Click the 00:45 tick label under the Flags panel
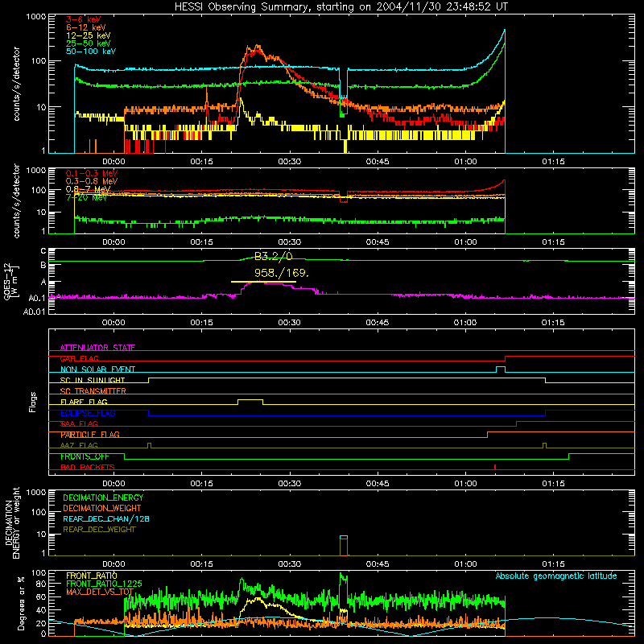644x644 pixels. click(x=378, y=484)
